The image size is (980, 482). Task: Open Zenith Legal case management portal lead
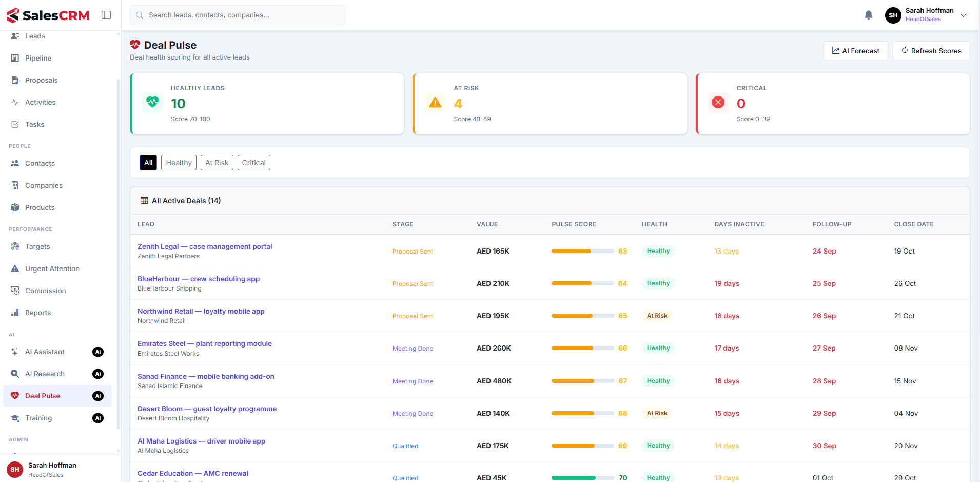205,246
